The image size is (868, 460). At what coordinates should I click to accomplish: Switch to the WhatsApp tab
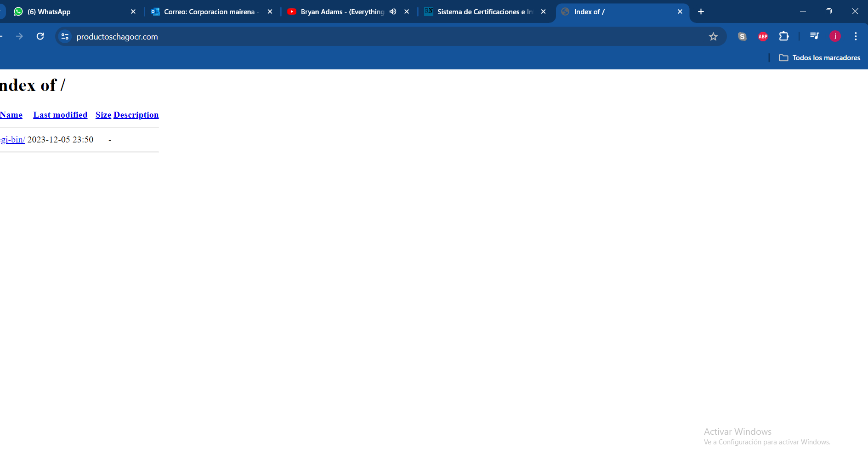click(69, 12)
